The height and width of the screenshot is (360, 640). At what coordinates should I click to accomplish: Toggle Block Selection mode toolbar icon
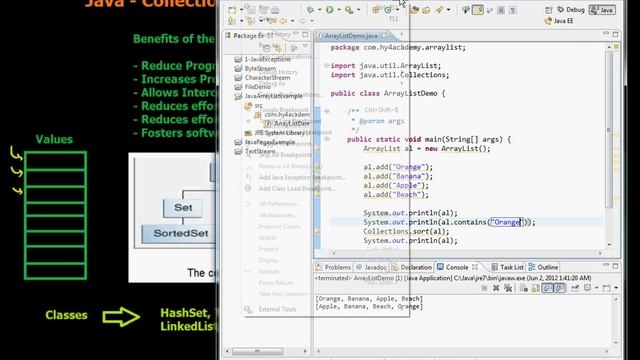pos(501,10)
